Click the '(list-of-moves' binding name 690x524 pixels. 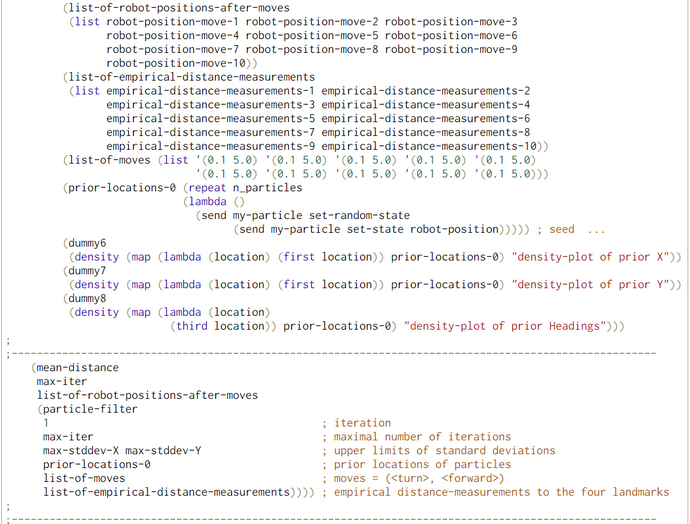pyautogui.click(x=106, y=160)
